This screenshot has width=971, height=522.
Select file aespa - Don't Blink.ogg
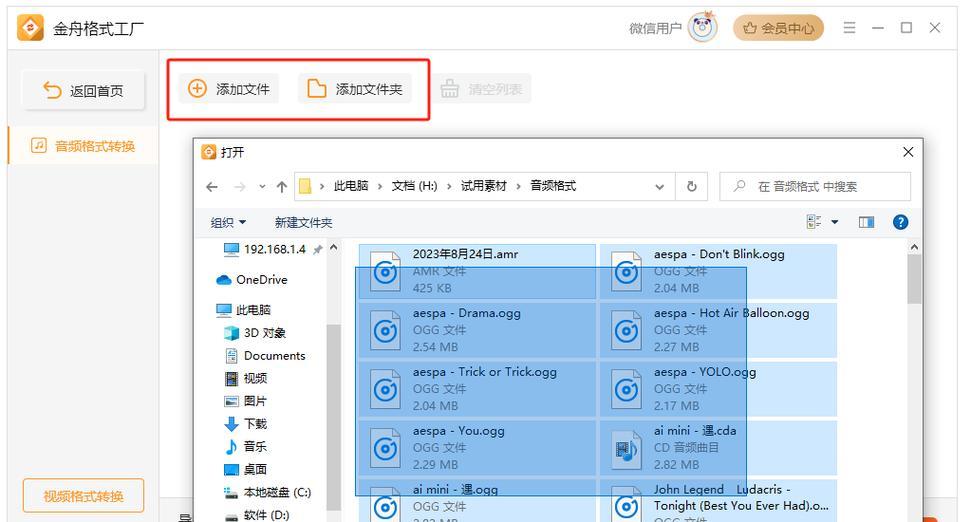tap(718, 271)
